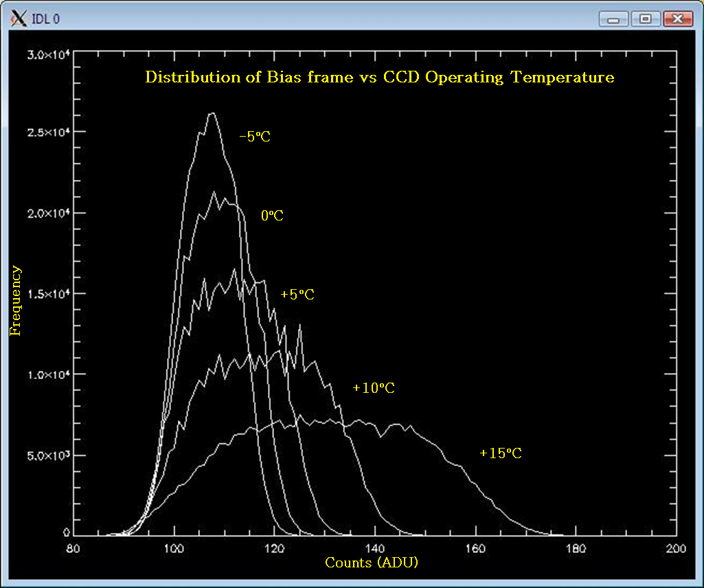Click the +5°C curve label

pos(297,295)
